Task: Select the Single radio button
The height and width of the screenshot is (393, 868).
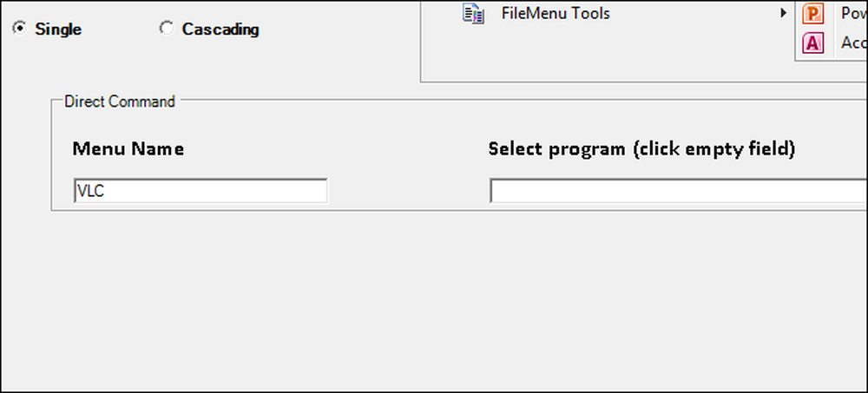Action: pos(19,29)
